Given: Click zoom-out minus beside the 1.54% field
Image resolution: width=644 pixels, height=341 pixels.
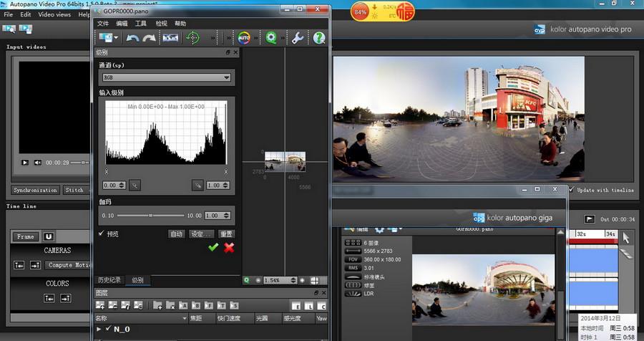Looking at the screenshot, I should [x=258, y=280].
